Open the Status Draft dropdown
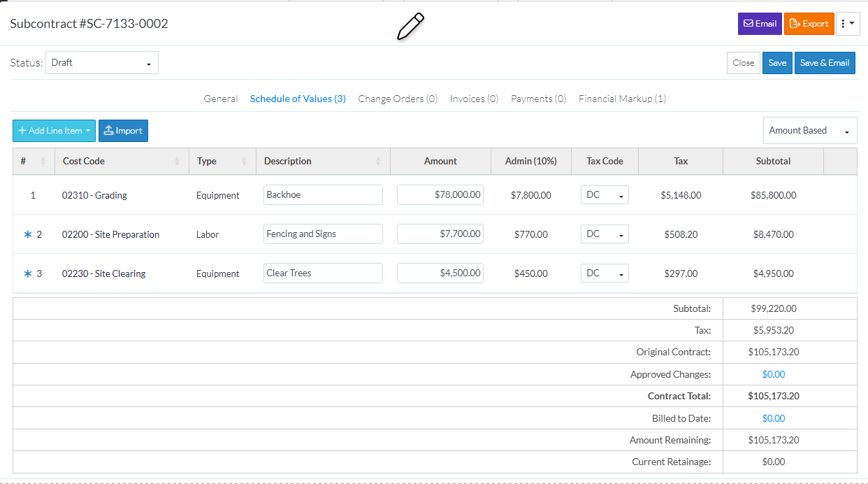 pyautogui.click(x=102, y=63)
